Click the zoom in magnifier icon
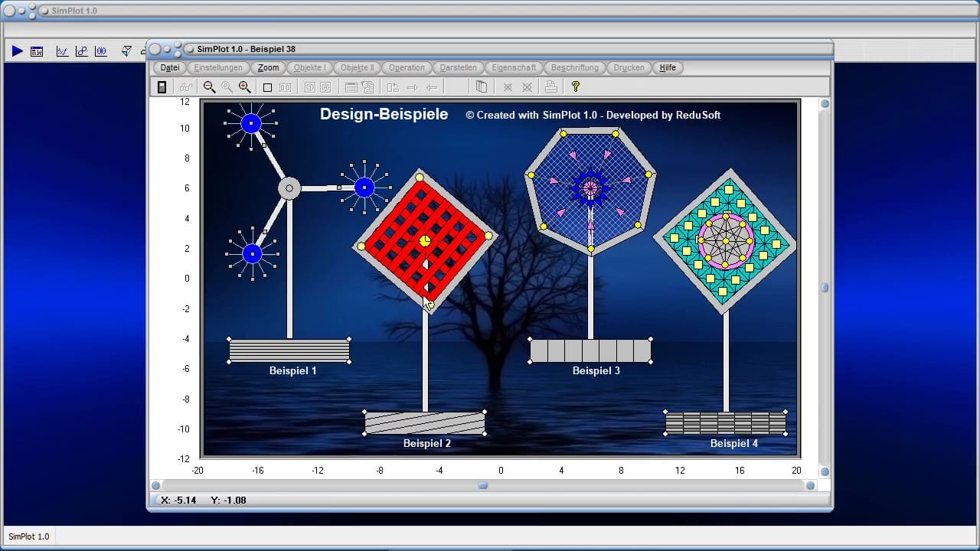The width and height of the screenshot is (980, 551). point(245,87)
